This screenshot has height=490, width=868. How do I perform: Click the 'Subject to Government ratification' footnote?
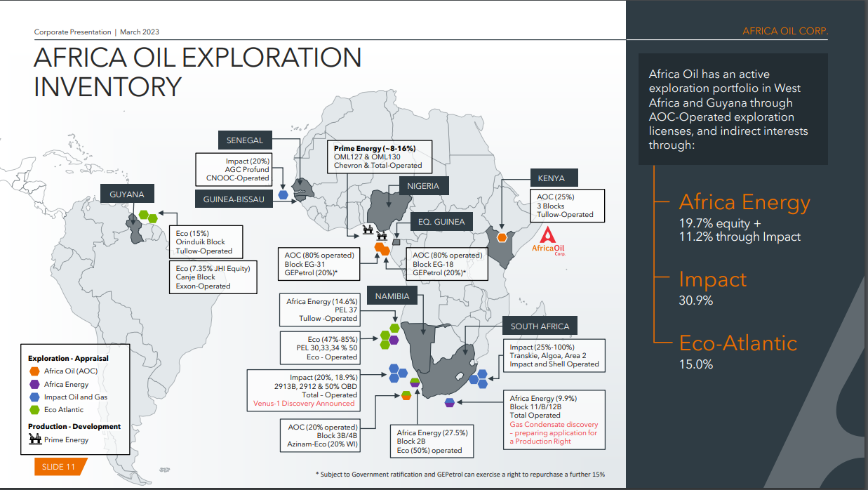point(460,475)
